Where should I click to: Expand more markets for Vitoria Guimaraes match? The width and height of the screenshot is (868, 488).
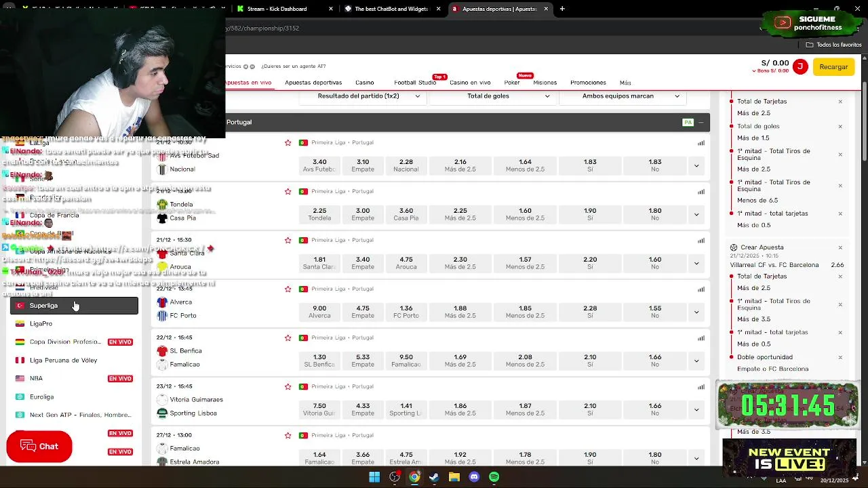[696, 409]
